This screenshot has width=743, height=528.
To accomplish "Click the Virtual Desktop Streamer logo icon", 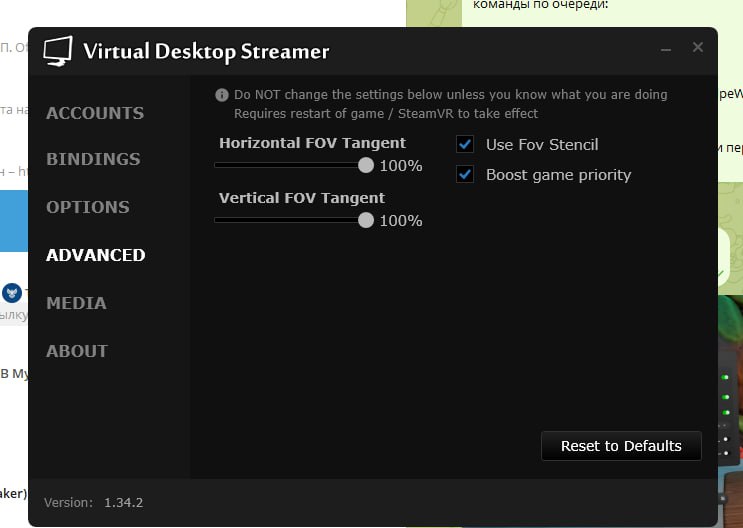I will tap(58, 51).
